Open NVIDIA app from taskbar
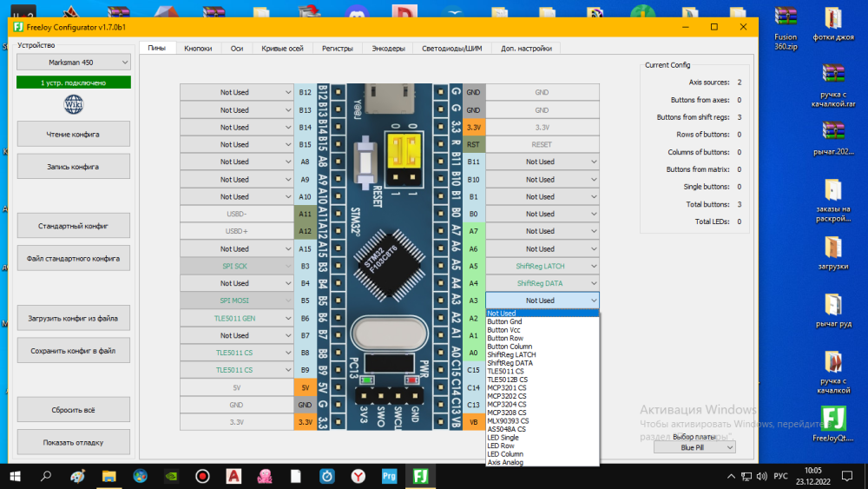 171,476
